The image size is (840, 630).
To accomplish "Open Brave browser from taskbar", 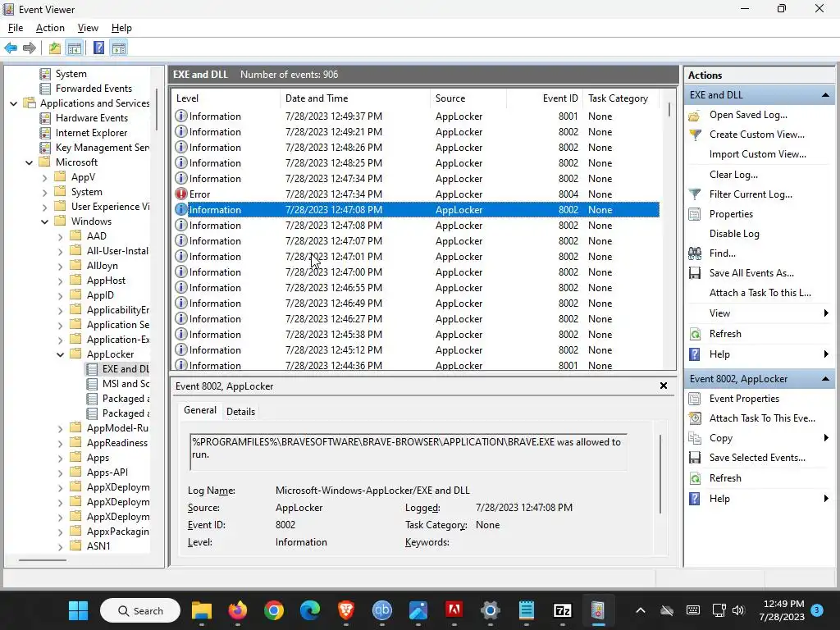I will 345,610.
